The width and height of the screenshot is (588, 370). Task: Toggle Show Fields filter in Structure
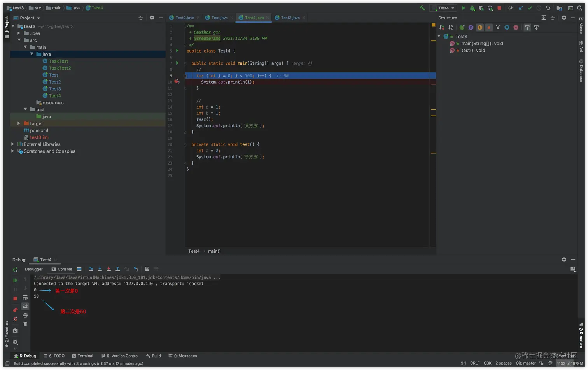[480, 27]
